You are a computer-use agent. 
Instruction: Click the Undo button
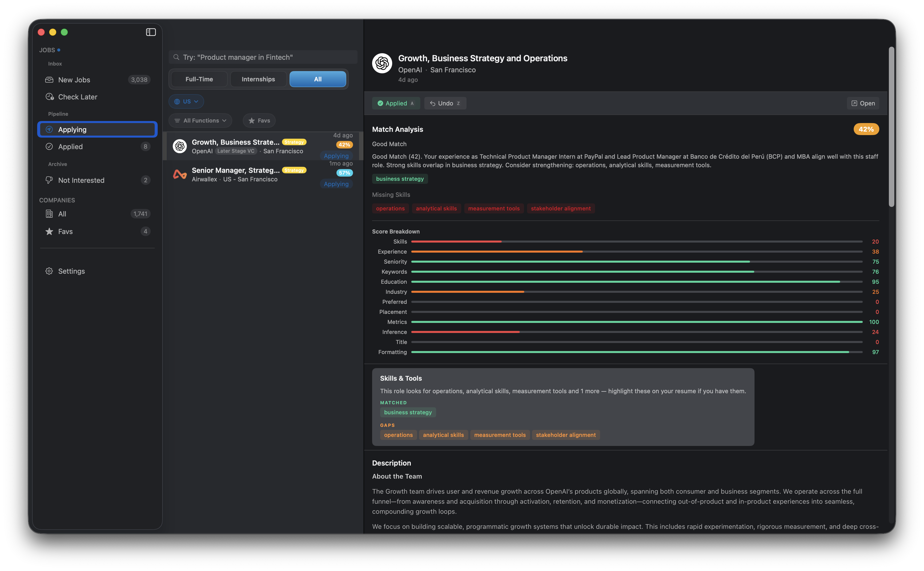pos(445,103)
